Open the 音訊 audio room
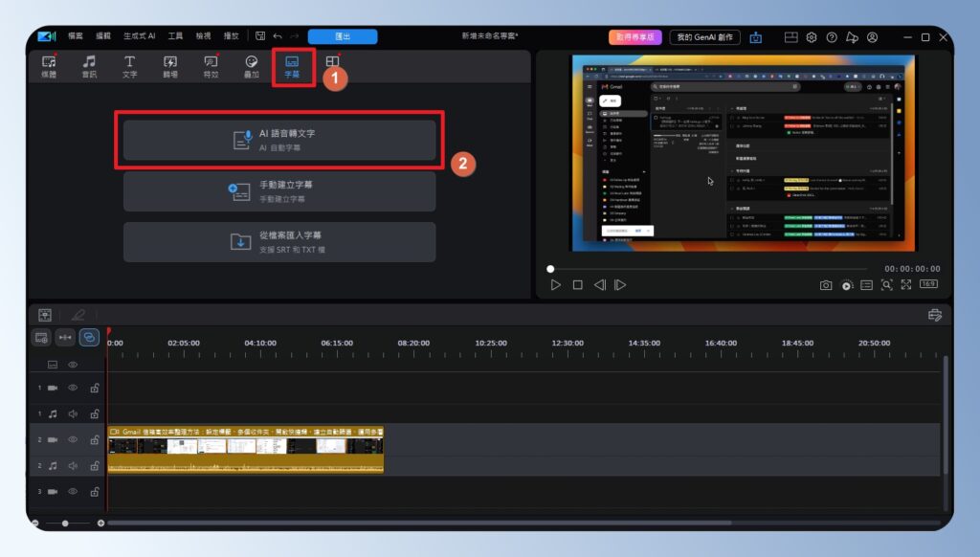Screen dimensions: 980x557 (x=89, y=66)
